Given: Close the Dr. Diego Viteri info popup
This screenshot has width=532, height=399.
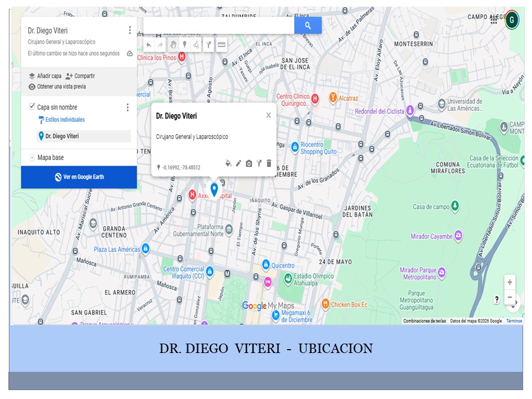Looking at the screenshot, I should 268,115.
